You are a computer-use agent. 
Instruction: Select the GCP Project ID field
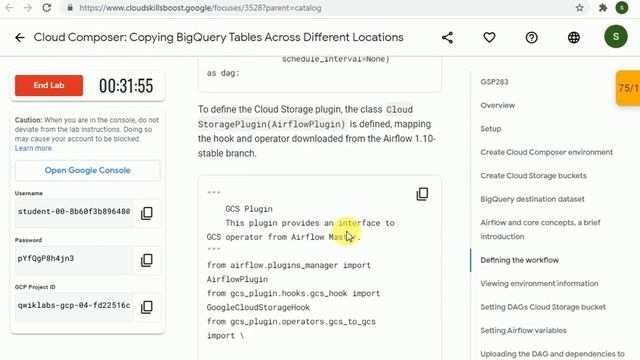pyautogui.click(x=74, y=305)
